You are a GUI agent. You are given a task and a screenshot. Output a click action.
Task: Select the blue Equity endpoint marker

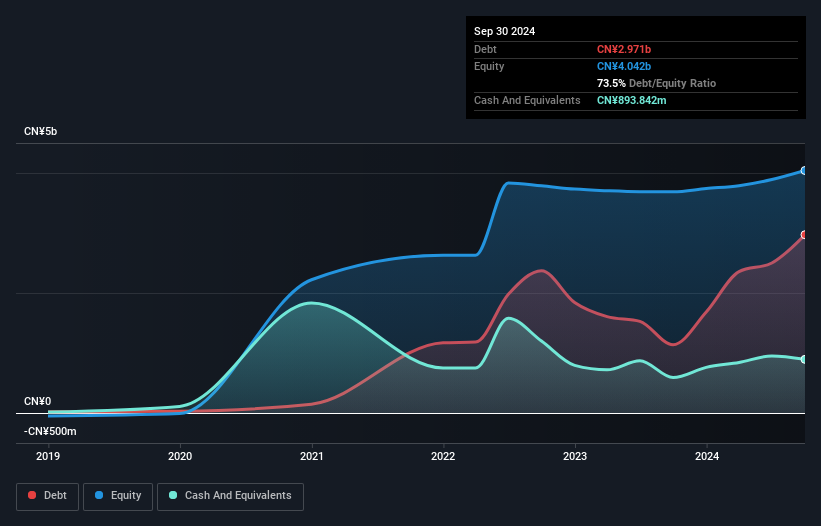pos(804,171)
